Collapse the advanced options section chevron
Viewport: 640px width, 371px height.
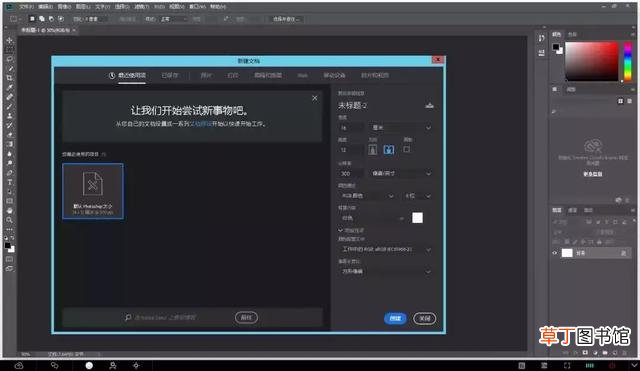coord(340,231)
